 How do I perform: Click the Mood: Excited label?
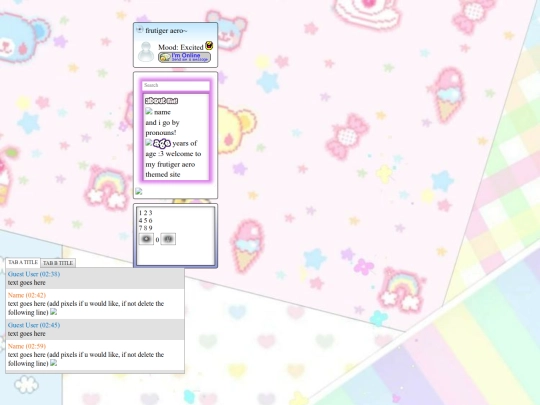point(181,47)
